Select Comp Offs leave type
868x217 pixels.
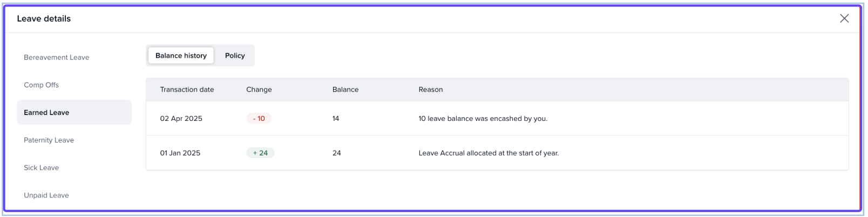pos(41,85)
